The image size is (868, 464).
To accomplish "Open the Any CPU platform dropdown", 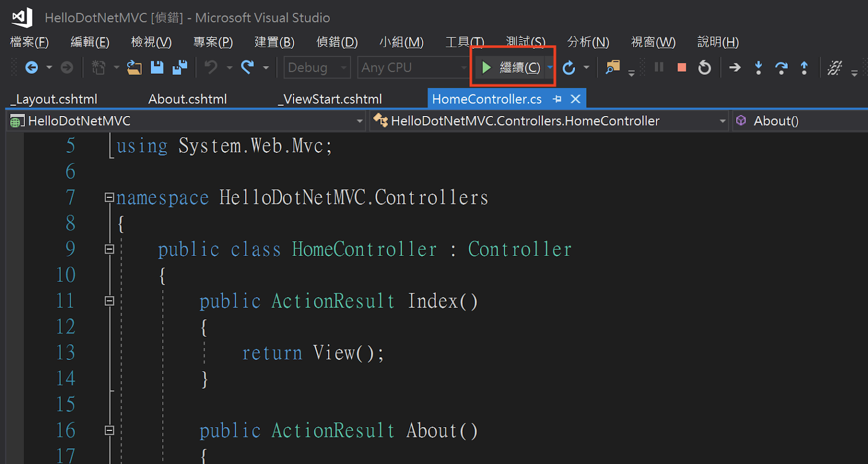I will pos(413,68).
